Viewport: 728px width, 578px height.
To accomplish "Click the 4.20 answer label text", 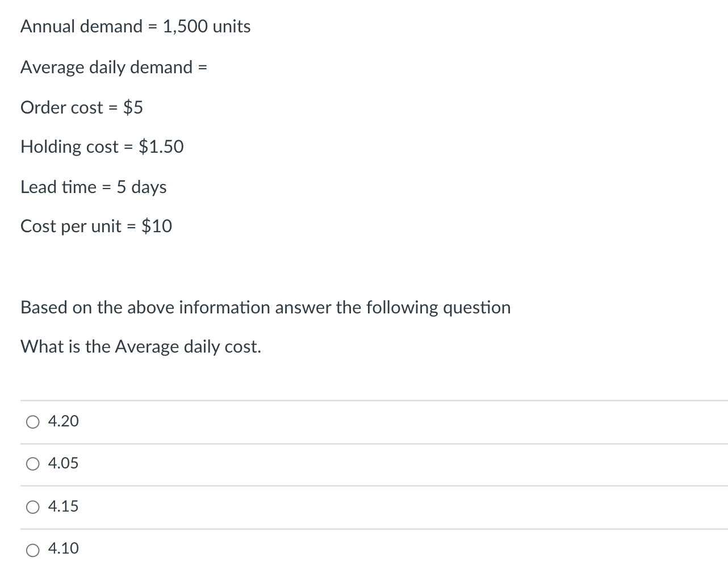I will pyautogui.click(x=64, y=421).
